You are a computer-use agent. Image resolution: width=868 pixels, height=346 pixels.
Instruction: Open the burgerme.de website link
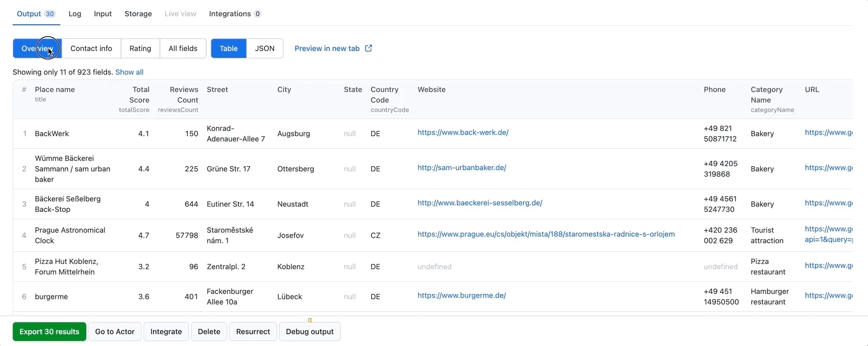(x=461, y=296)
